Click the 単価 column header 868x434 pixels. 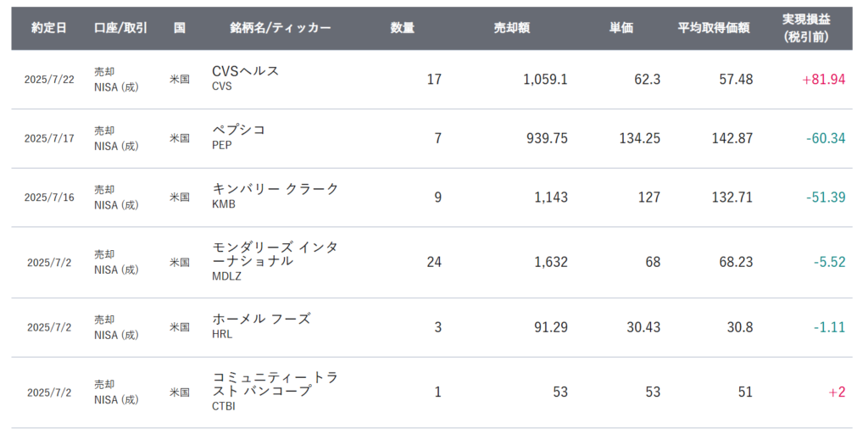pos(620,28)
